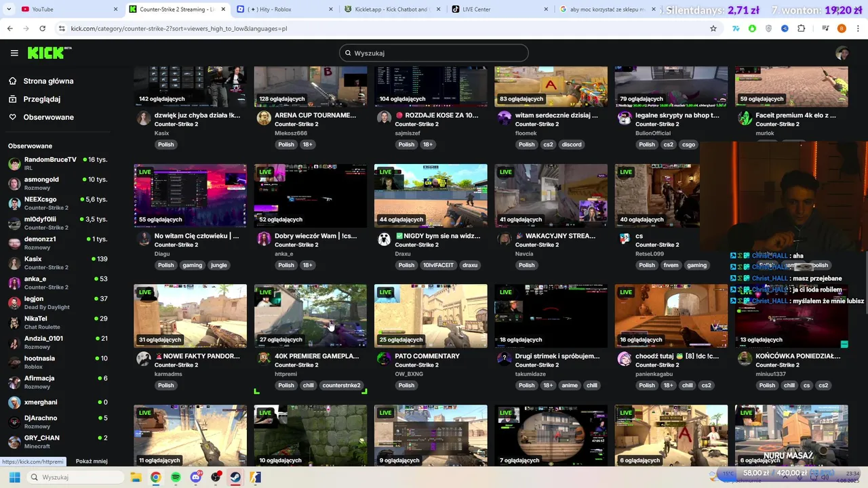Open the Kick hamburger sidebar menu
Image resolution: width=868 pixels, height=488 pixels.
14,53
